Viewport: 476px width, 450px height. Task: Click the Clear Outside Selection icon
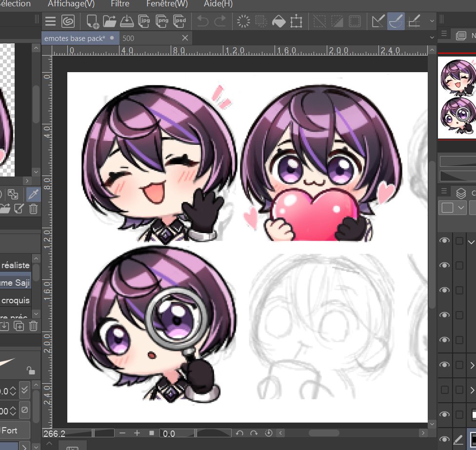pyautogui.click(x=261, y=21)
